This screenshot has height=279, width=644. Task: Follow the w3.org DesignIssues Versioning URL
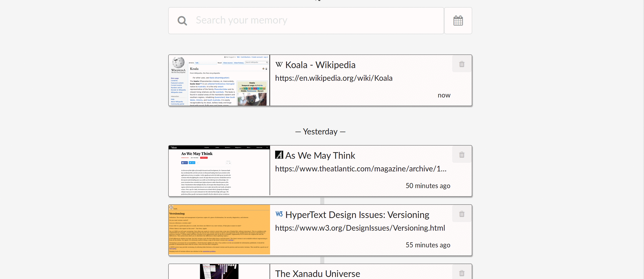coord(360,228)
